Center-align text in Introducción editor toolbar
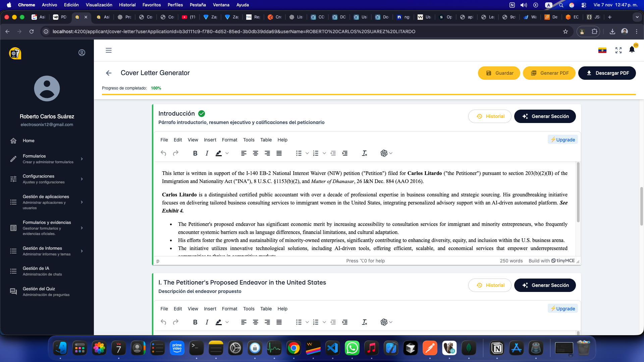 (x=256, y=153)
